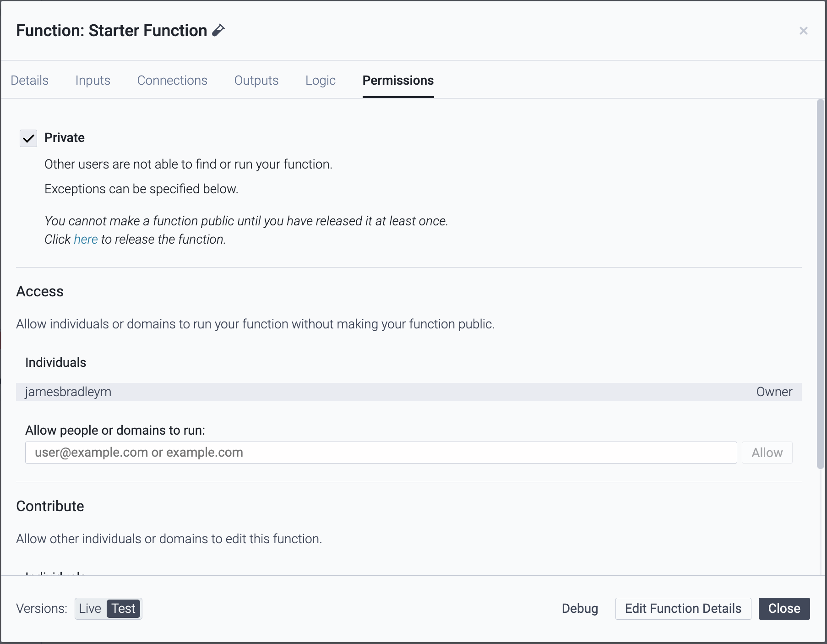Focus the allow people or domains email field
This screenshot has height=644, width=827.
click(x=381, y=453)
